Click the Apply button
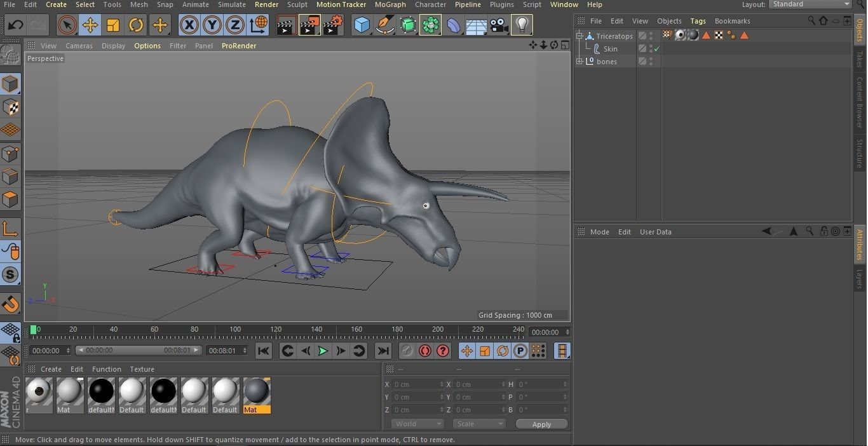Image resolution: width=868 pixels, height=446 pixels. [541, 424]
